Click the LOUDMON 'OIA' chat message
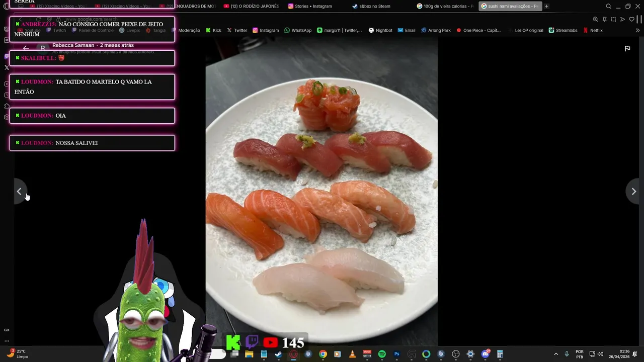The image size is (644, 362). (x=92, y=116)
